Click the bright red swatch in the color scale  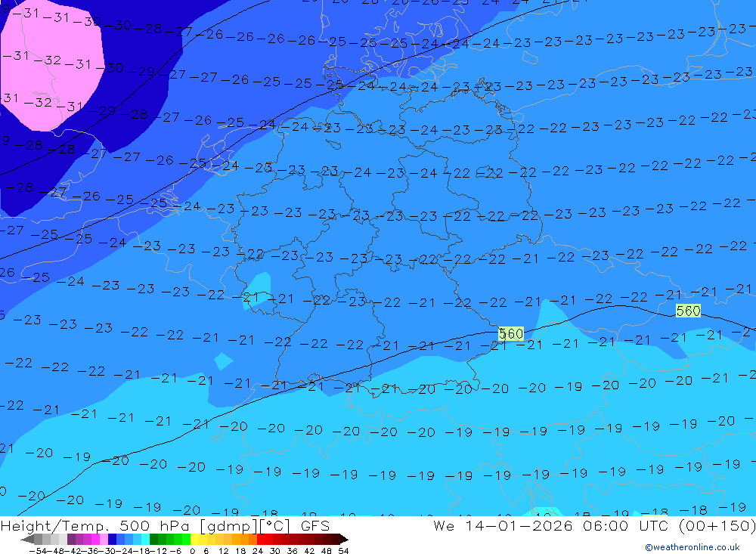coord(261,540)
